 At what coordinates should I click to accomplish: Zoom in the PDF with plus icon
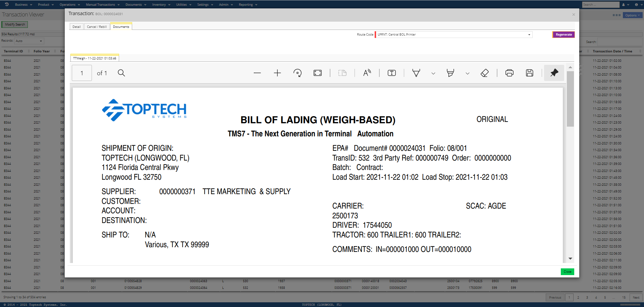277,73
